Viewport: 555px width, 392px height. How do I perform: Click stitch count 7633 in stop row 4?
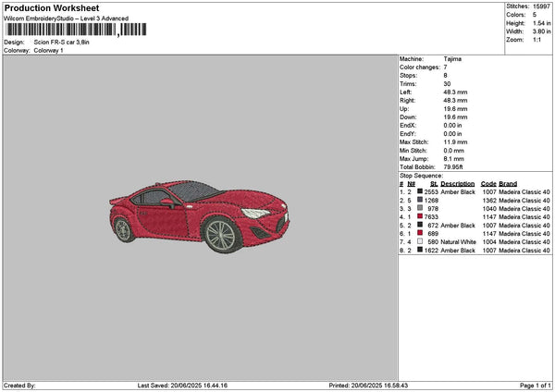pos(431,217)
